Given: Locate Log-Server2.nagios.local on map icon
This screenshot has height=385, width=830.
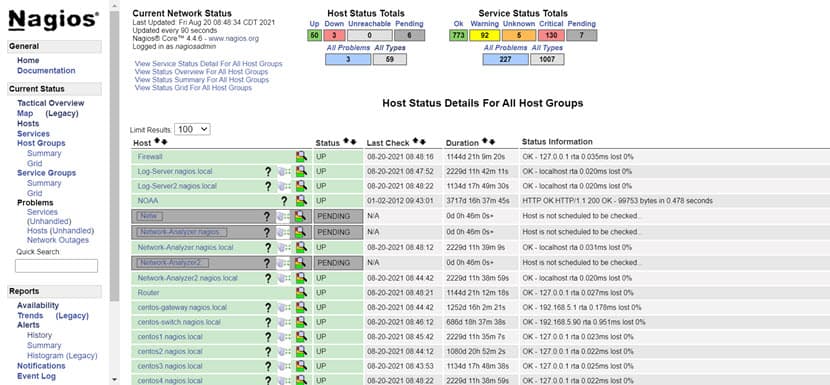Looking at the screenshot, I should click(x=284, y=186).
